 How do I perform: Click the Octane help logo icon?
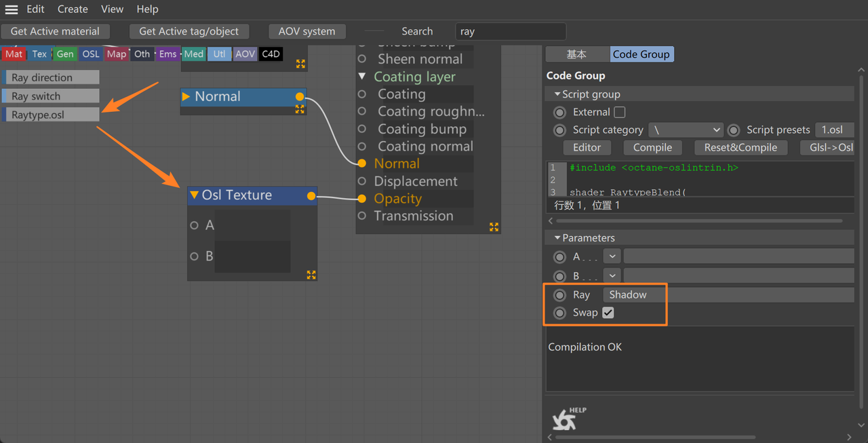click(565, 420)
